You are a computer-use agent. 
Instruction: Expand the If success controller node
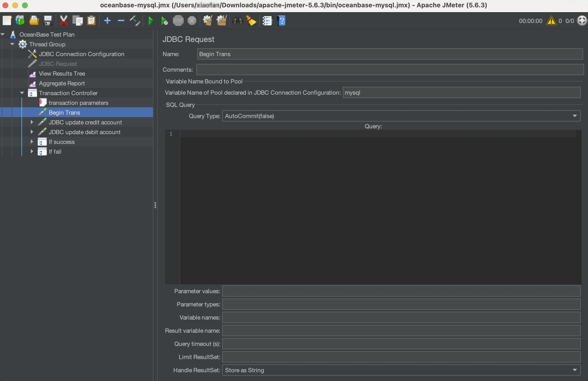(x=32, y=142)
